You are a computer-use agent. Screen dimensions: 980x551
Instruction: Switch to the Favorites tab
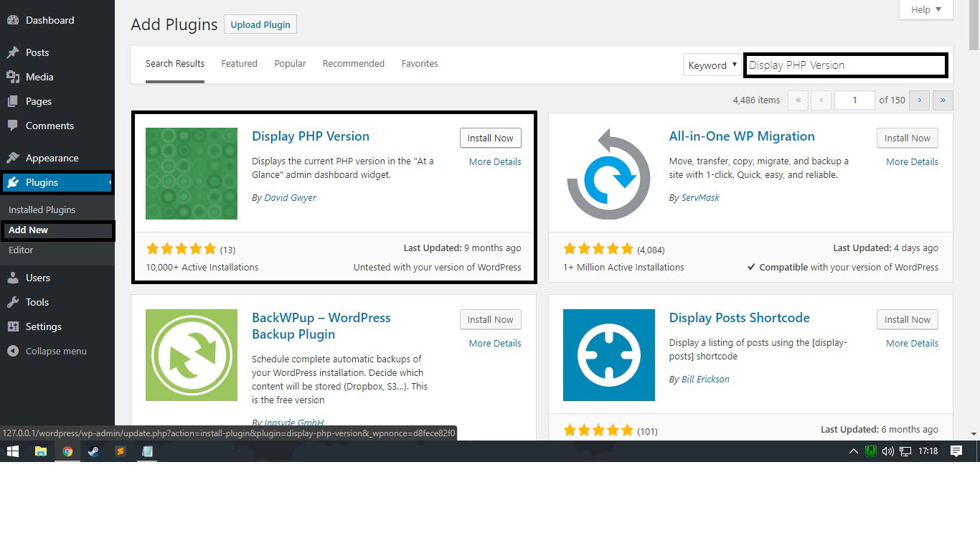[x=420, y=64]
